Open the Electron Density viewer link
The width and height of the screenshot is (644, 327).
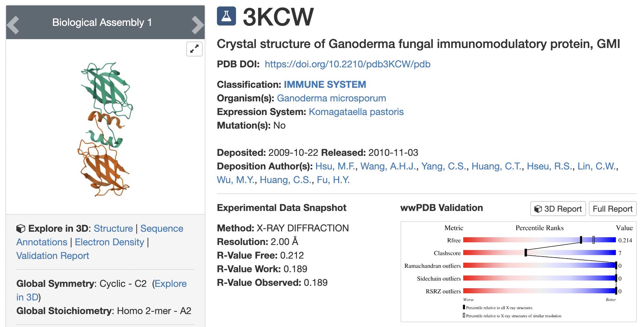coord(109,242)
